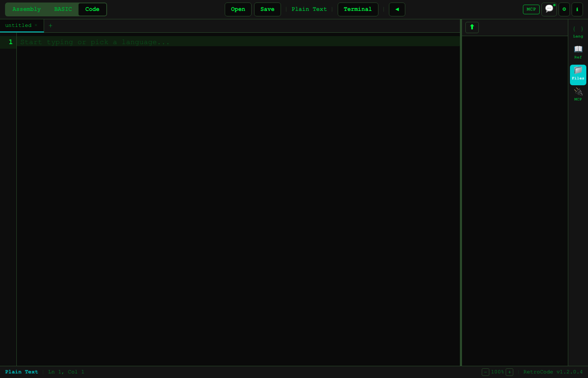Enable Code mode
Screen dimensions: 588x378
92,9
